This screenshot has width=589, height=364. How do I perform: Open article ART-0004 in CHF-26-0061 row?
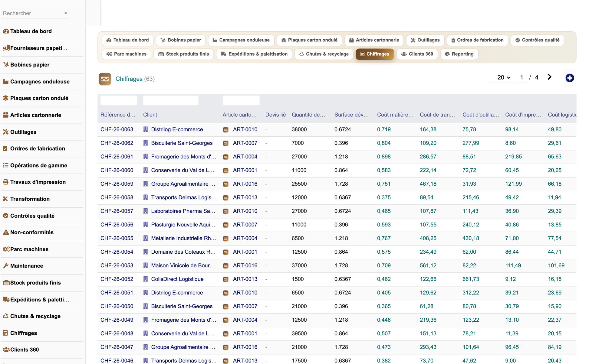pyautogui.click(x=245, y=157)
